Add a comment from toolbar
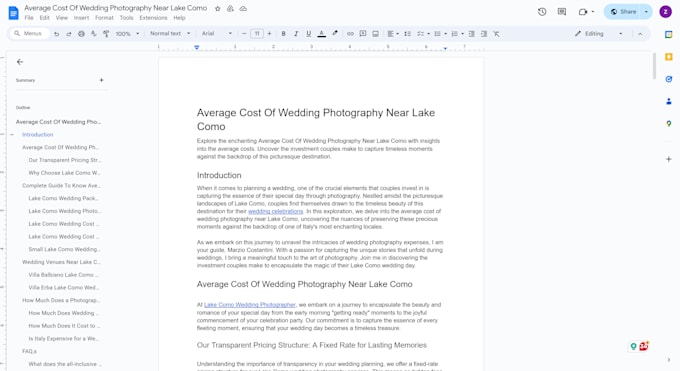This screenshot has width=680, height=371. click(363, 33)
